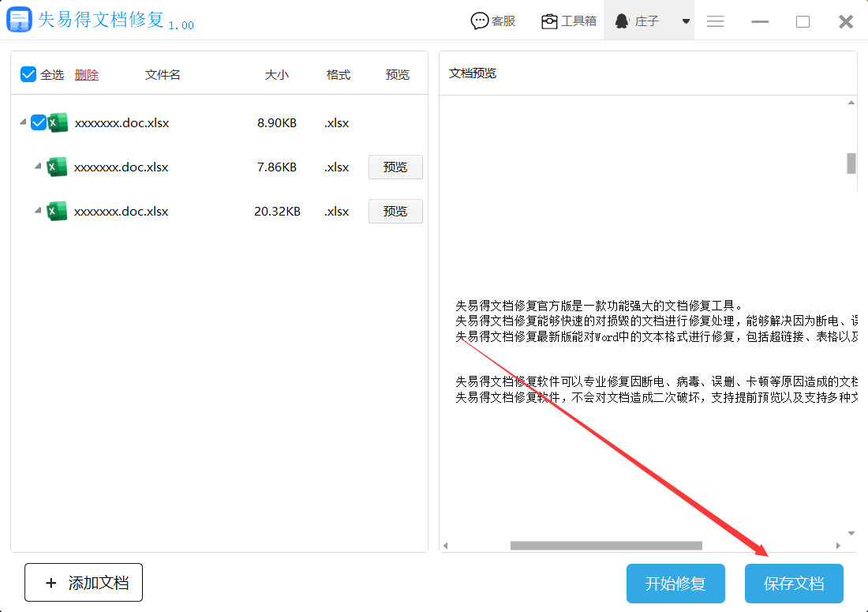Click preview scroll right arrow
Viewport: 868px width, 612px height.
838,546
